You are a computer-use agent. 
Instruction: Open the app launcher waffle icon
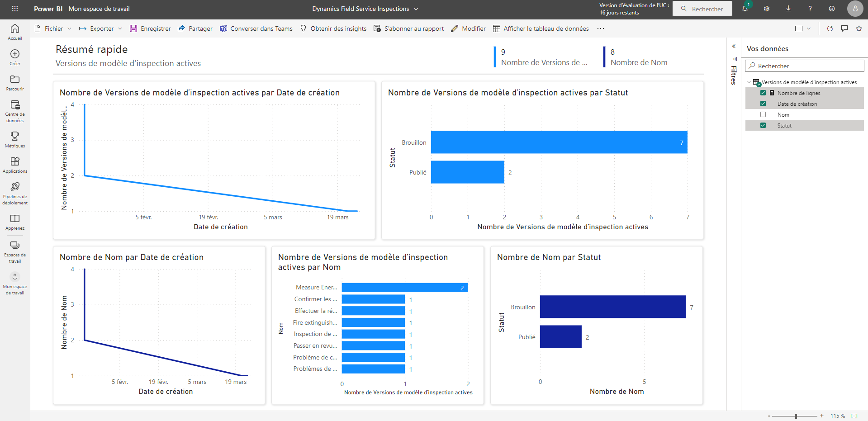tap(15, 9)
